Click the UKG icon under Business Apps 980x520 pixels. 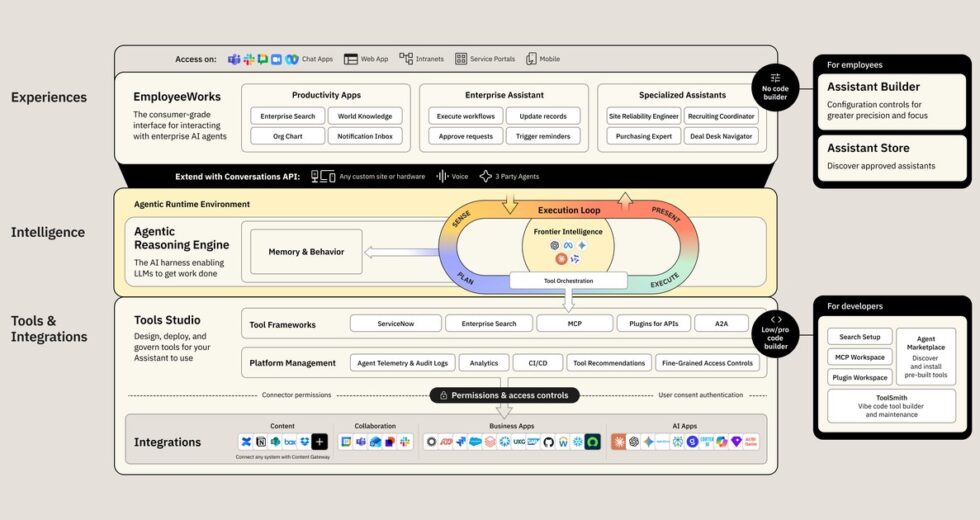tap(519, 442)
